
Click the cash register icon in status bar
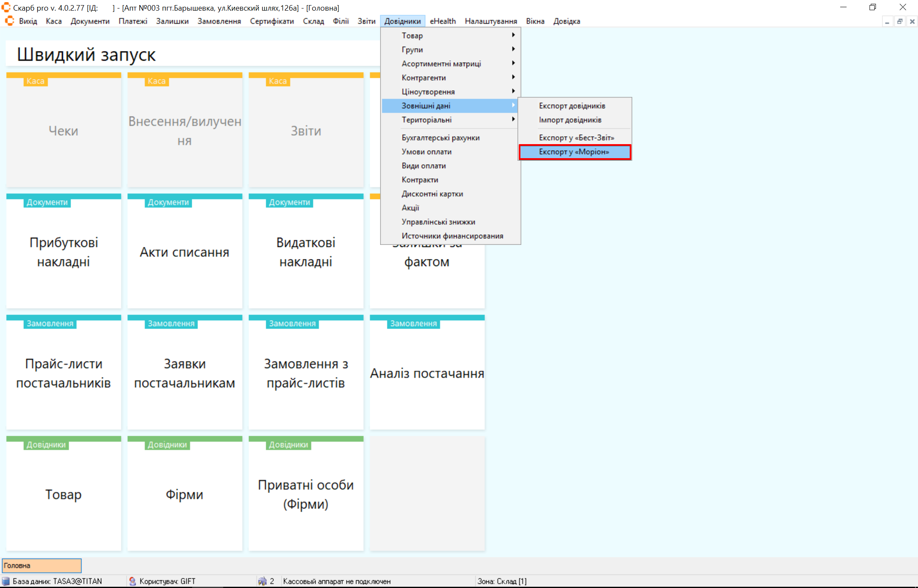coord(262,581)
